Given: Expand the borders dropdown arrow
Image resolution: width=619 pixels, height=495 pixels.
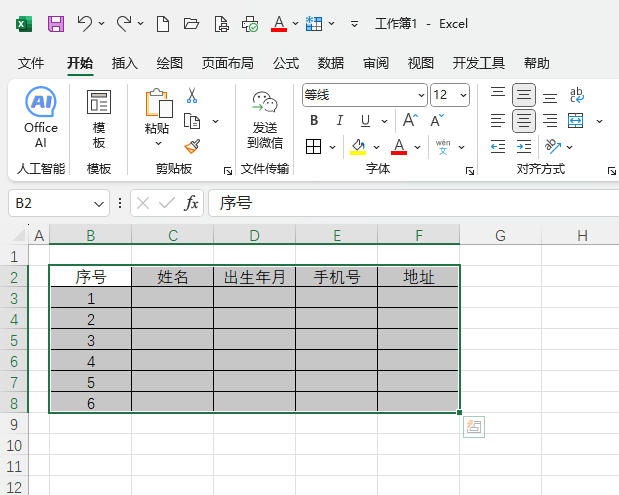Looking at the screenshot, I should pos(332,147).
